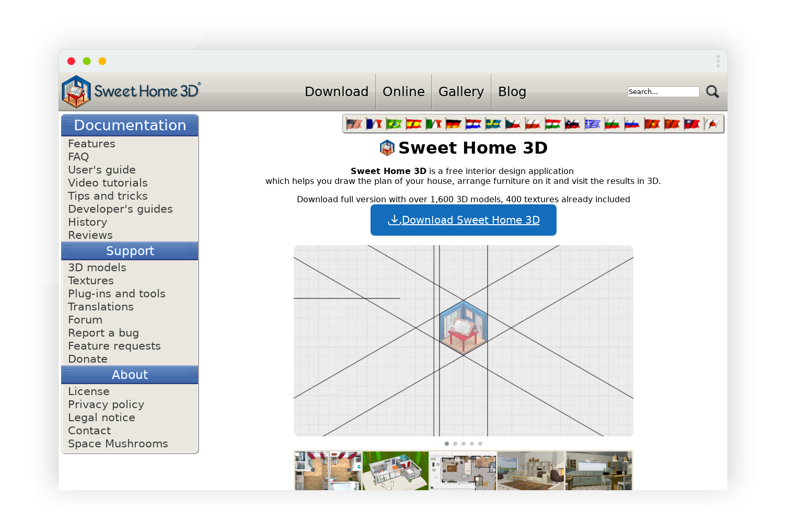Switch language via the United States flag
786x532 pixels.
(354, 124)
